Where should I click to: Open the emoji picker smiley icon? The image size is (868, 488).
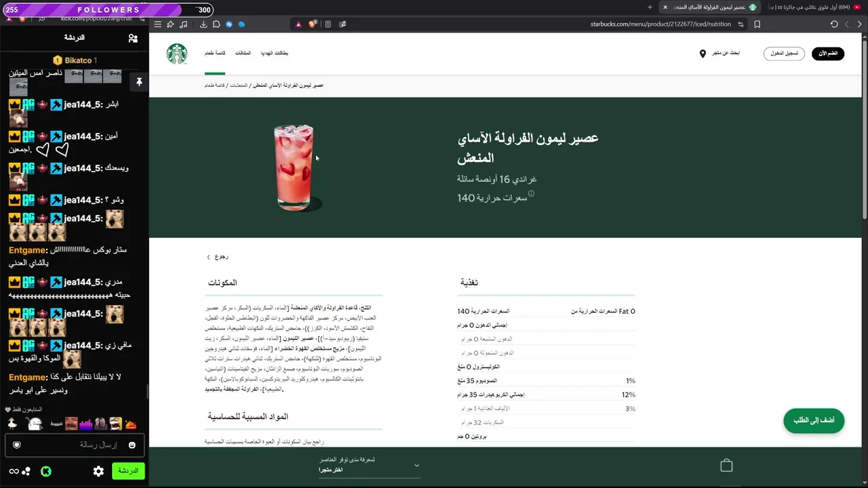coord(132,445)
